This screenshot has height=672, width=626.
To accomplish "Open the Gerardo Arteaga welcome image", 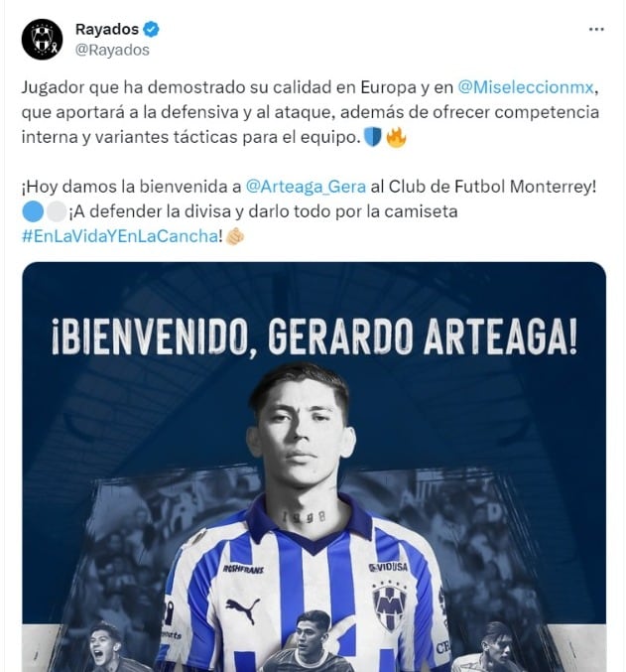I will click(x=313, y=467).
